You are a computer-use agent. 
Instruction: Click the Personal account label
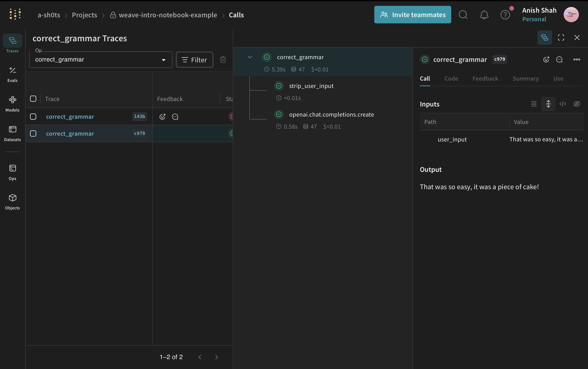click(x=534, y=19)
